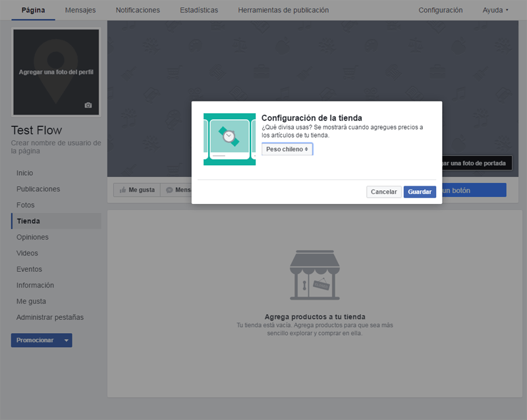Screen dimensions: 527x420
Task: Click the closed shop icon
Action: [x=315, y=275]
